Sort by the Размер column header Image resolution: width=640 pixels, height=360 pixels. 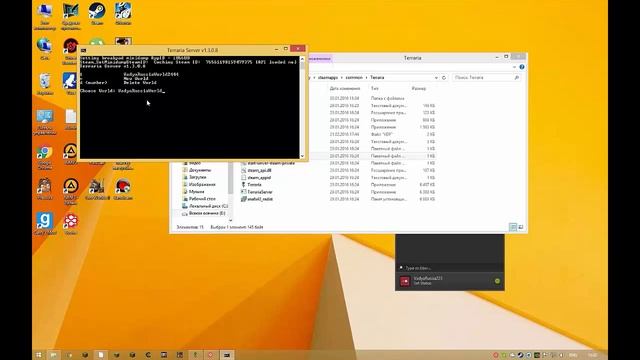pyautogui.click(x=419, y=89)
